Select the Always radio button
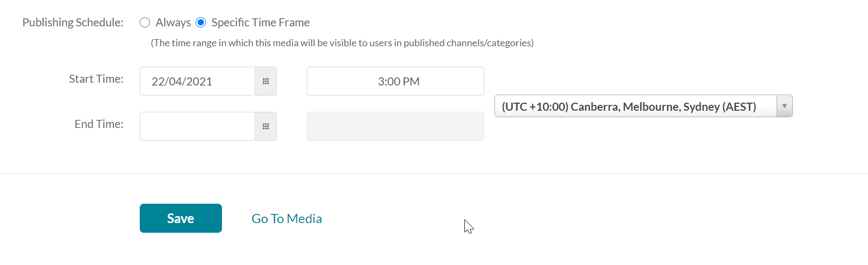This screenshot has width=868, height=265. pos(145,23)
